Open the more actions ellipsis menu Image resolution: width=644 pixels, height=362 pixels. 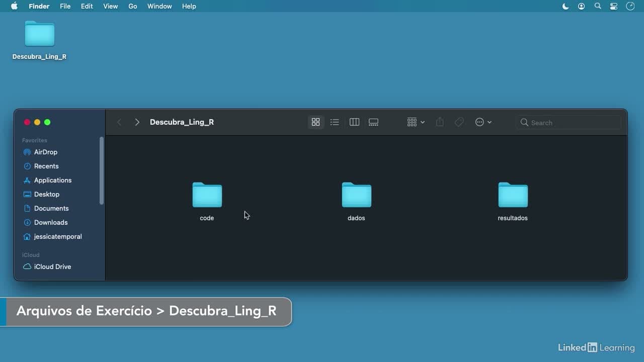(484, 122)
